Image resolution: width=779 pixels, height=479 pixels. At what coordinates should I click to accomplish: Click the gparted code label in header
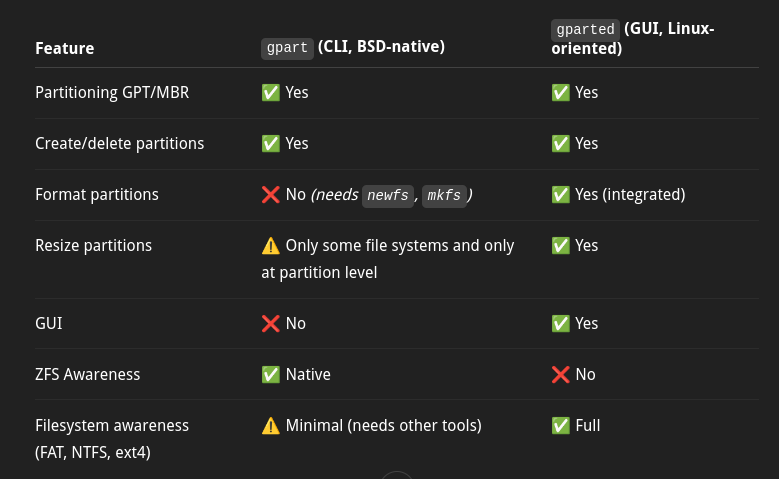585,30
